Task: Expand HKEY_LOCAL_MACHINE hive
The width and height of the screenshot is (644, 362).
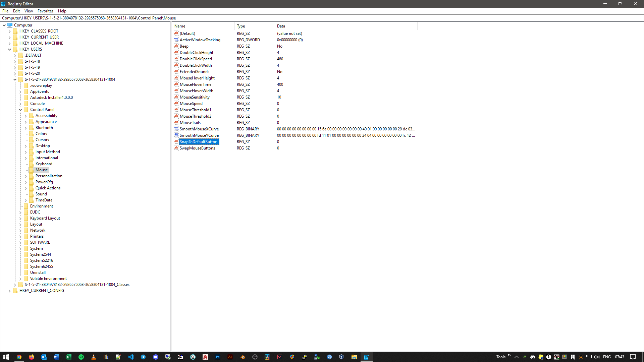Action: (9, 43)
